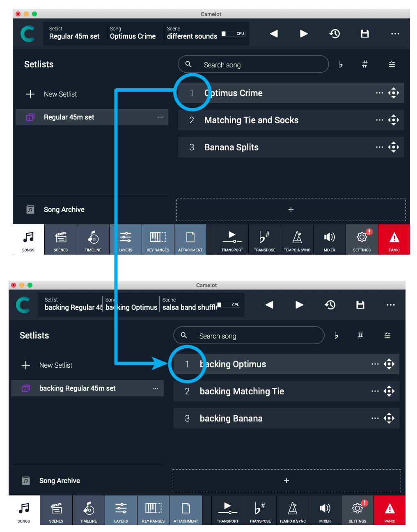Open Settings in bottom window
Viewport: 417px width, 532px height.
(357, 511)
